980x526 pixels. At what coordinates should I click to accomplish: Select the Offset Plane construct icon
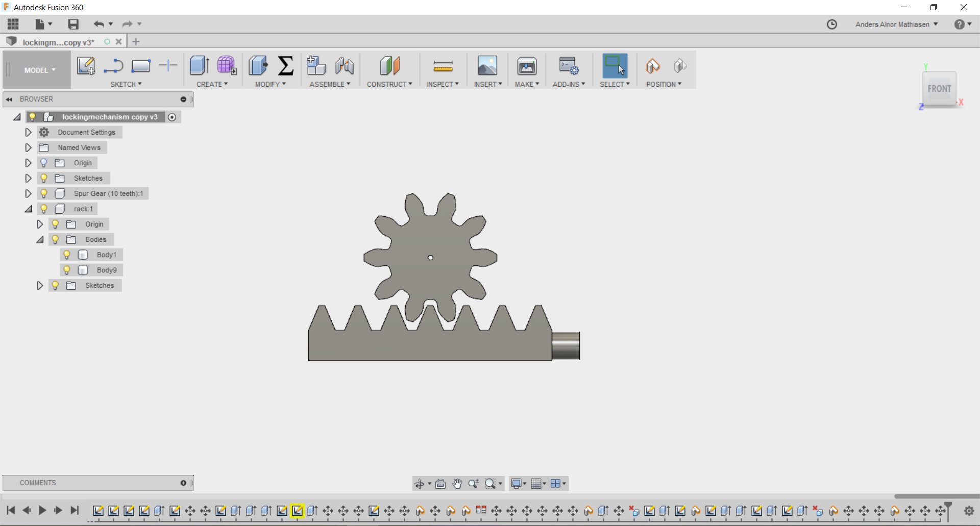(390, 66)
